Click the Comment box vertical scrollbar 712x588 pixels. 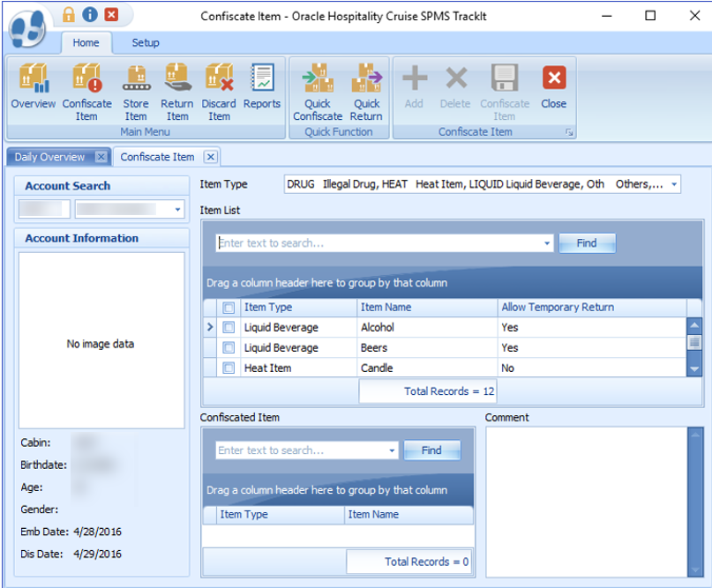695,502
